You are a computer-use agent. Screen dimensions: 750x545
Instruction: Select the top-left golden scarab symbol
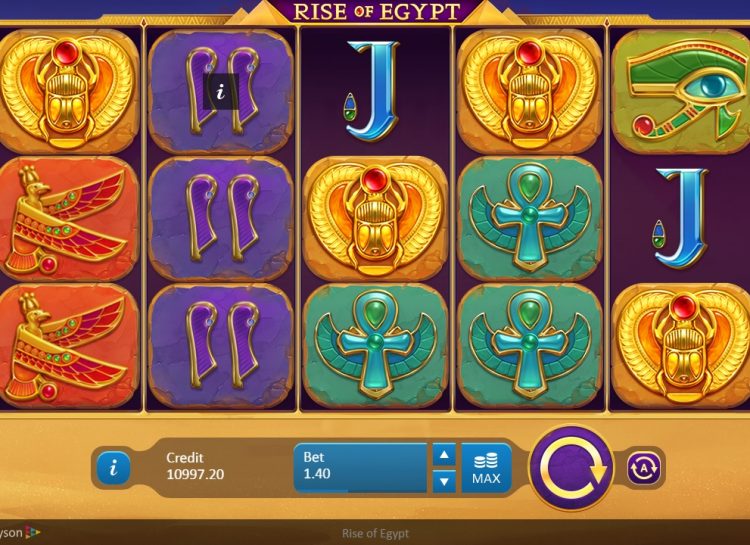67,92
